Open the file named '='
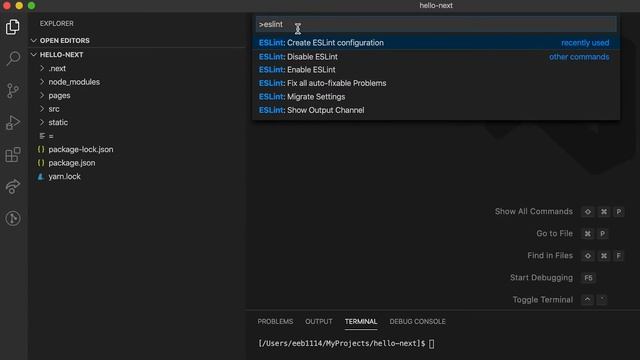The height and width of the screenshot is (360, 640). (x=51, y=136)
